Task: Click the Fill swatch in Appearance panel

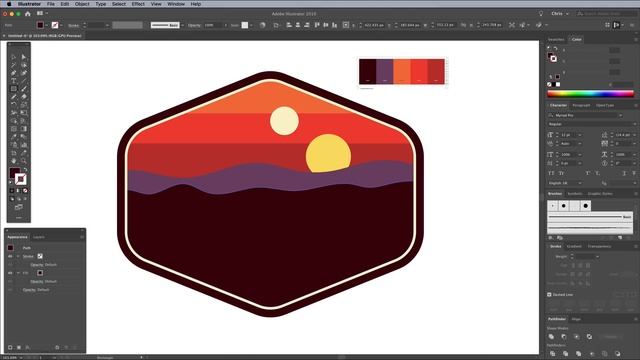Action: pyautogui.click(x=40, y=273)
